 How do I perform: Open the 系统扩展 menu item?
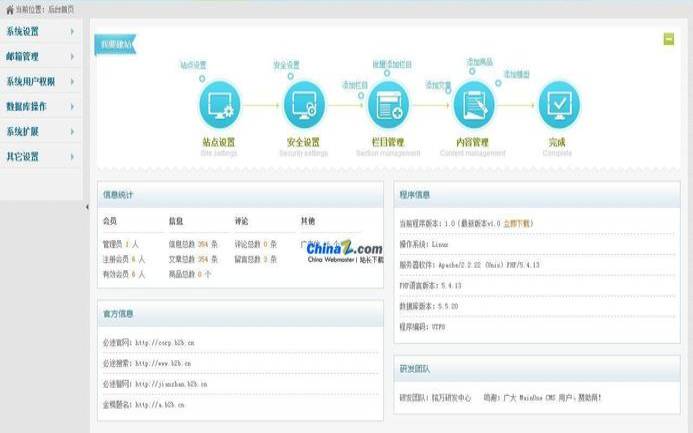point(40,131)
